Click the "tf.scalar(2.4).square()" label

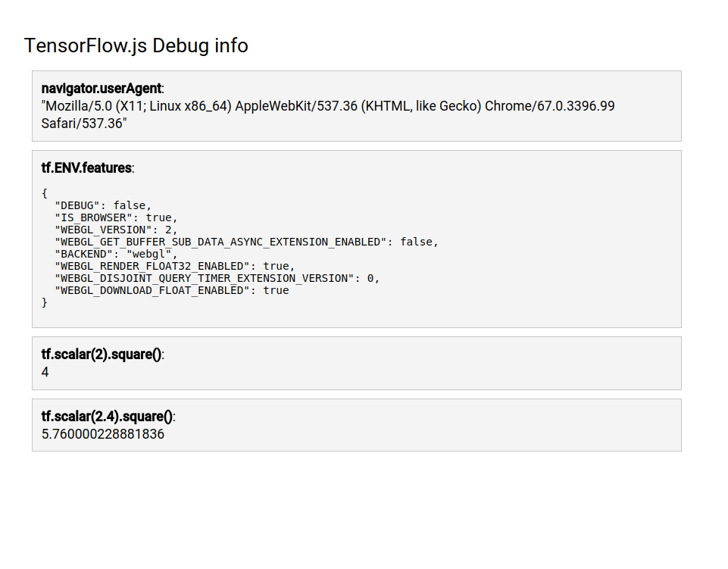pos(108,416)
